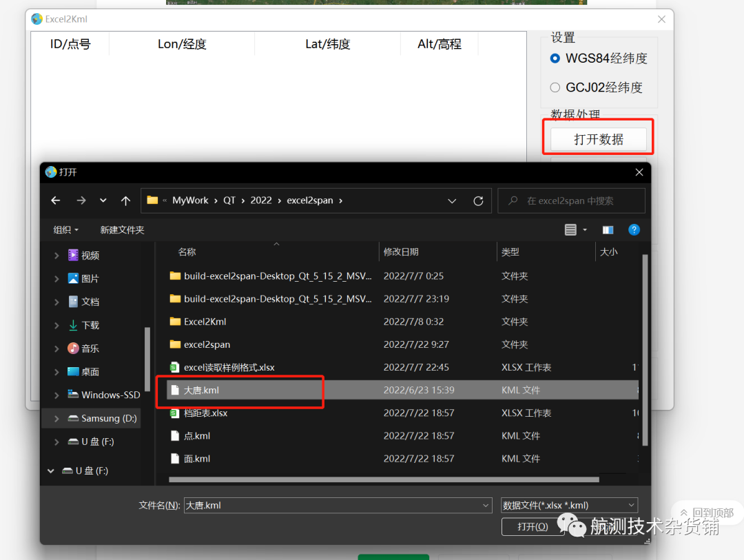Select the 档距表.xlsx file
The height and width of the screenshot is (560, 744).
pos(205,413)
